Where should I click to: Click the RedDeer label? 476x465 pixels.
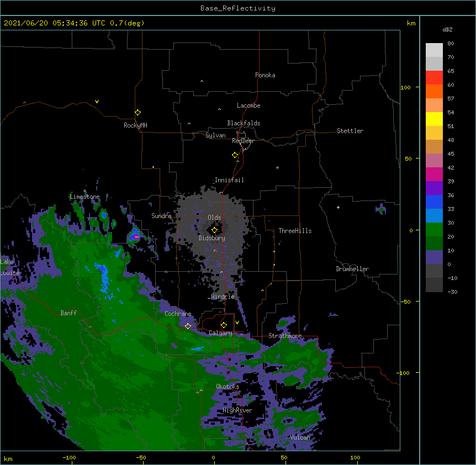click(x=243, y=141)
